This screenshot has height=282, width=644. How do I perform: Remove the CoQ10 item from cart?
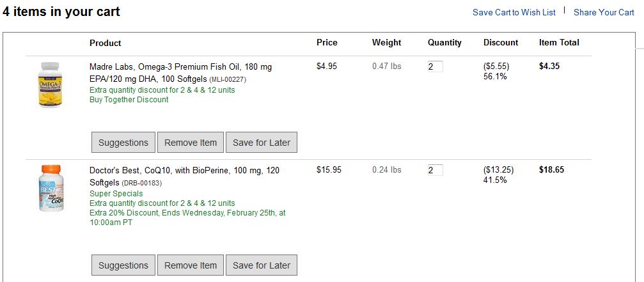pyautogui.click(x=191, y=265)
